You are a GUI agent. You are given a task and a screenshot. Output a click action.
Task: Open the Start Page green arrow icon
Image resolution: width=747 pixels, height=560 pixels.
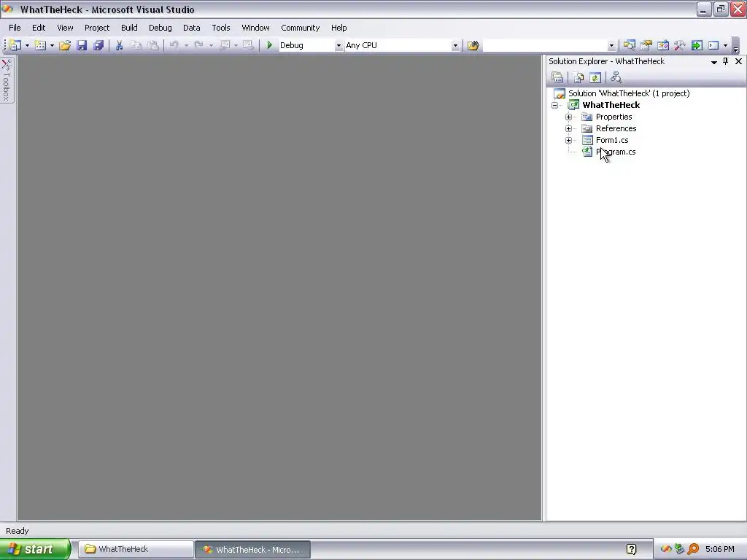click(697, 45)
